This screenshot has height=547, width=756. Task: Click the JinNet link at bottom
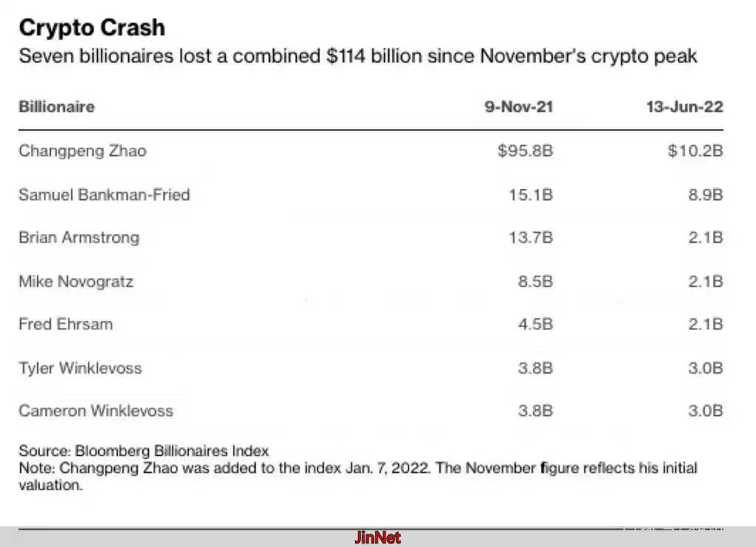coord(377,537)
